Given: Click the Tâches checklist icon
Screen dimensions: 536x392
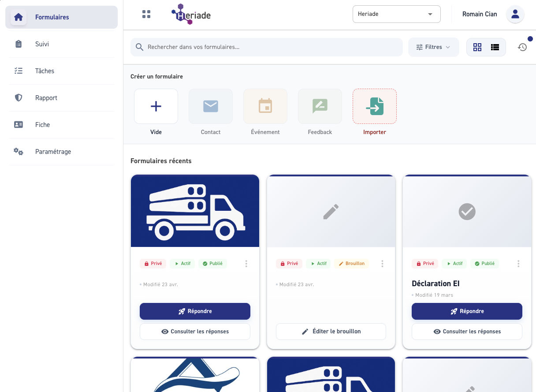Looking at the screenshot, I should point(19,71).
